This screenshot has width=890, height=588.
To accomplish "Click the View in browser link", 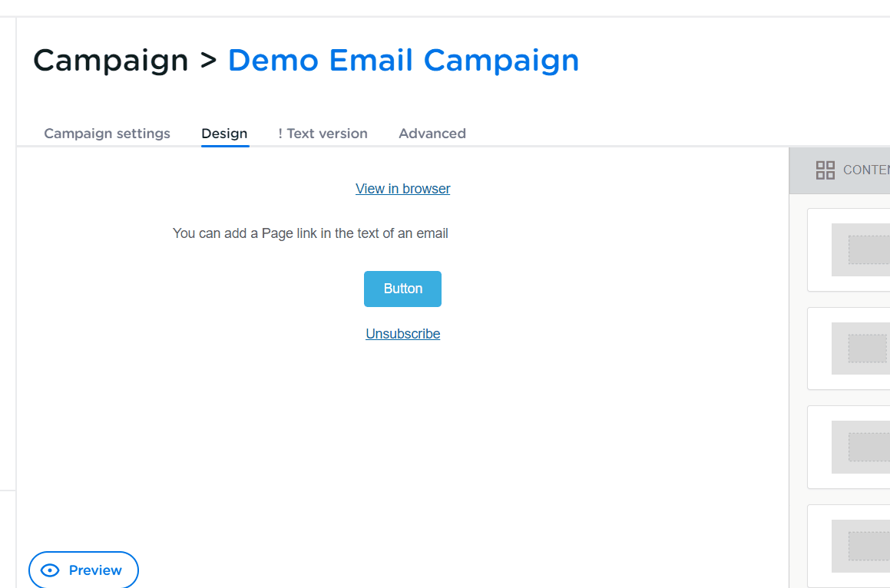I will (402, 189).
